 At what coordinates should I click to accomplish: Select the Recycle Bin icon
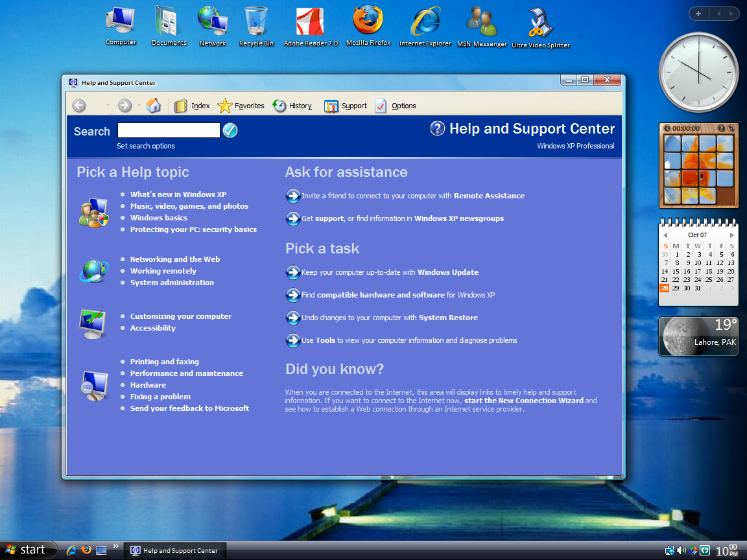point(256,26)
